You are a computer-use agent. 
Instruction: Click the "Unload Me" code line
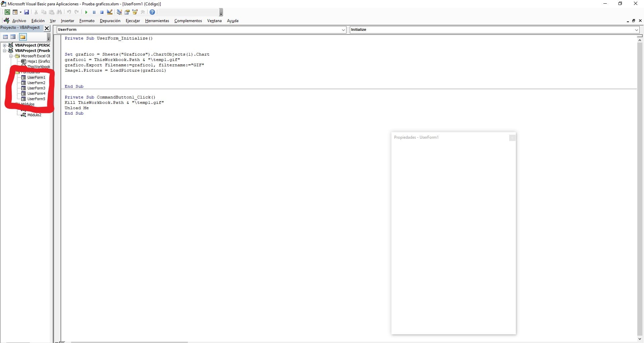pos(77,108)
